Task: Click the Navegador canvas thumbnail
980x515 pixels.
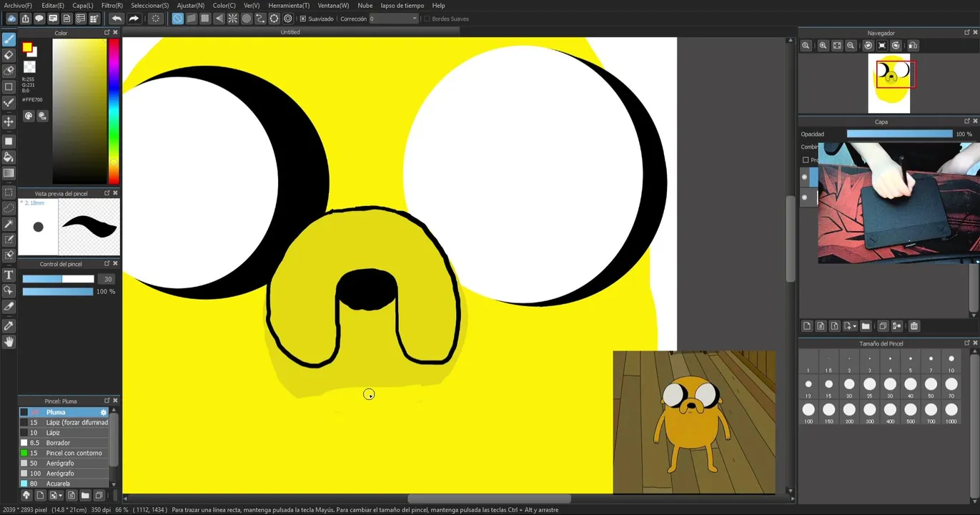Action: (x=889, y=83)
